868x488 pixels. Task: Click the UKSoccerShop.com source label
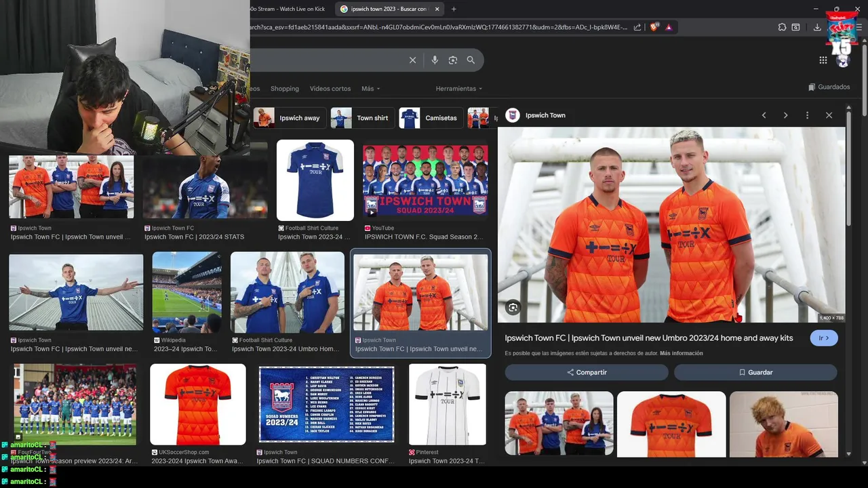pos(184,452)
